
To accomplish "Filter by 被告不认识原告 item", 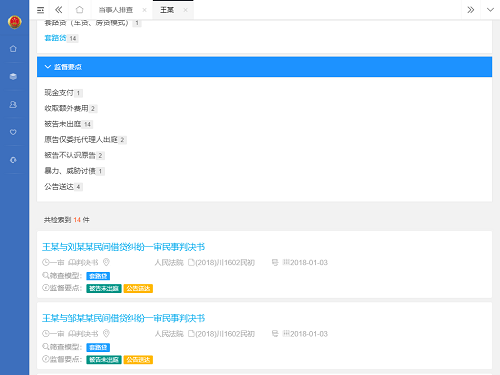I will [x=74, y=155].
